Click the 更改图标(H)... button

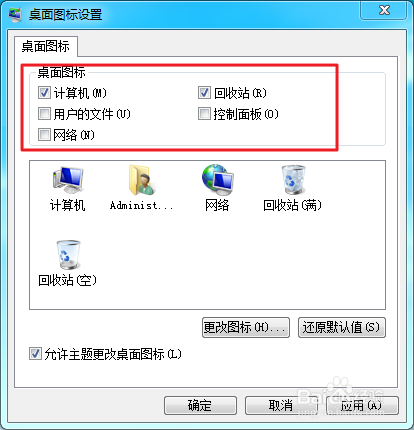246,327
